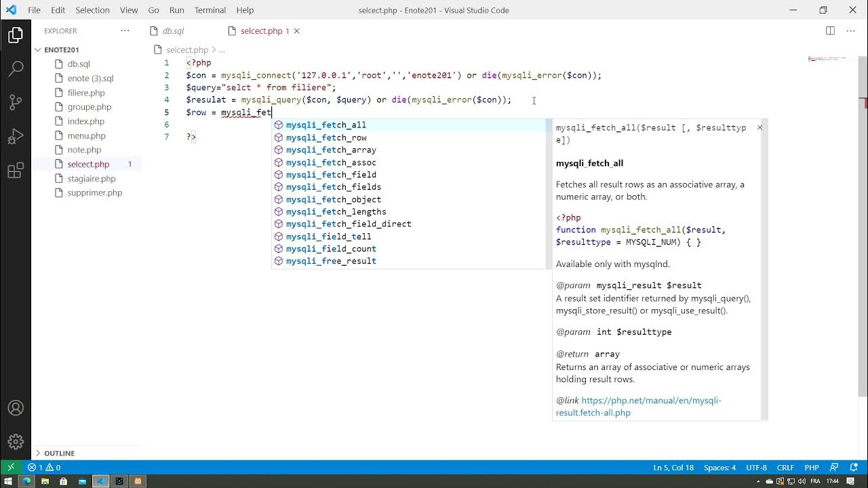This screenshot has height=488, width=868.
Task: Open the File menu
Action: tap(34, 10)
